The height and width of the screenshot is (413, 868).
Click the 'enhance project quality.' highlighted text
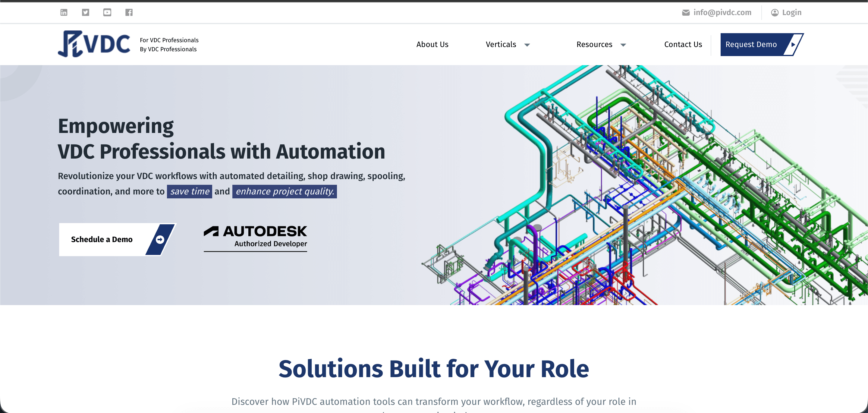[285, 191]
